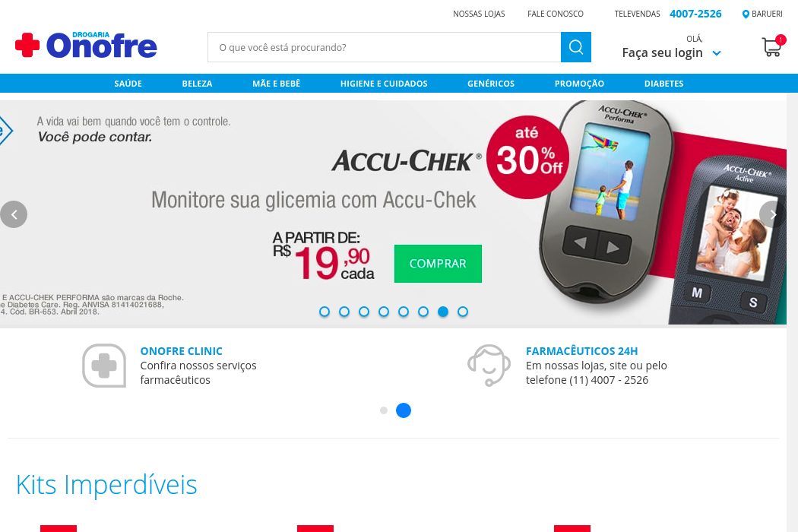Screen dimensions: 798x532
Task: Click the Drogaria Onofre logo
Action: (x=86, y=45)
